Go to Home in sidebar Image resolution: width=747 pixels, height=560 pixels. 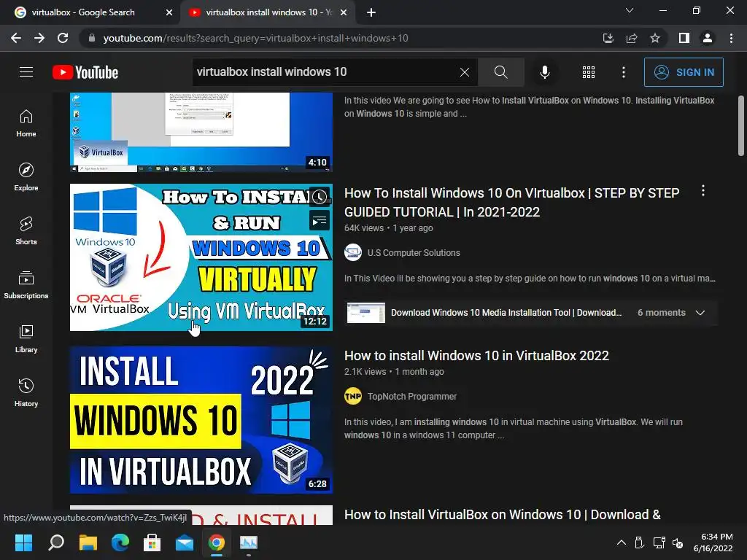[x=26, y=122]
